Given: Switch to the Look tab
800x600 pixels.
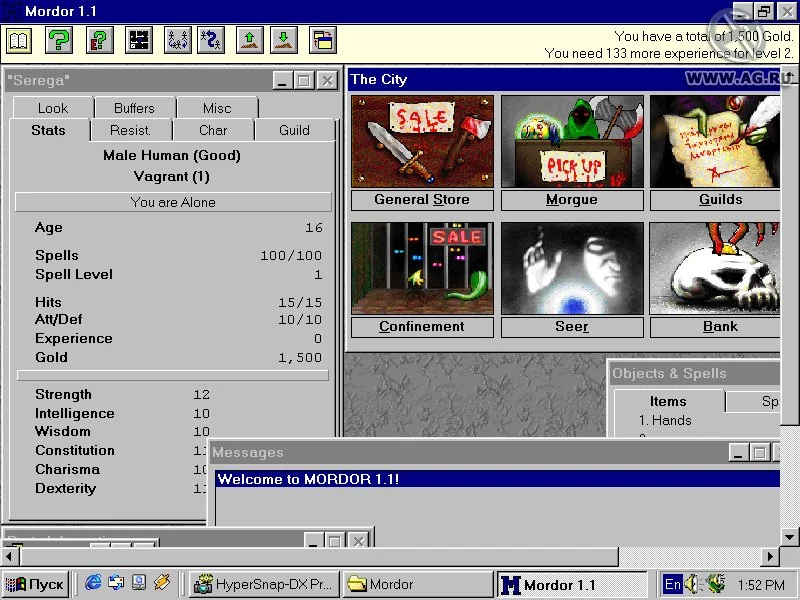Looking at the screenshot, I should pyautogui.click(x=53, y=108).
